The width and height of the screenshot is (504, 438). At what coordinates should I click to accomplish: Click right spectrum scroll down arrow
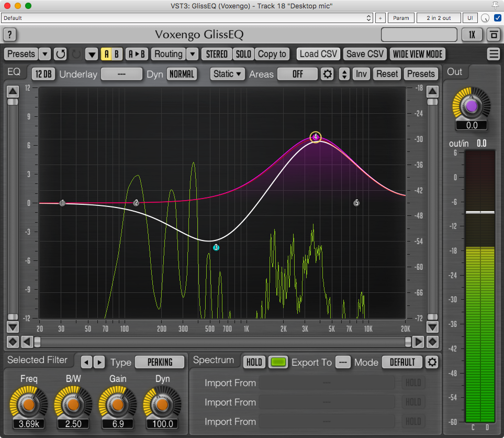432,327
